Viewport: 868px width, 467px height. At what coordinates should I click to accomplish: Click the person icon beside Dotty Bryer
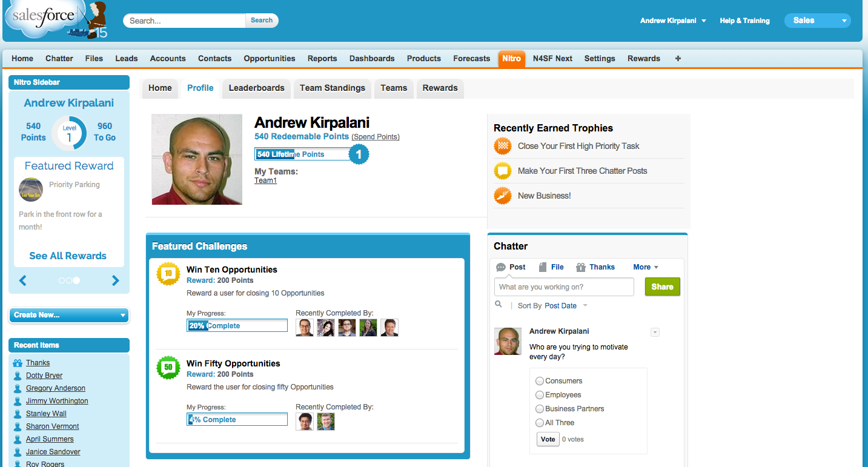pyautogui.click(x=18, y=376)
